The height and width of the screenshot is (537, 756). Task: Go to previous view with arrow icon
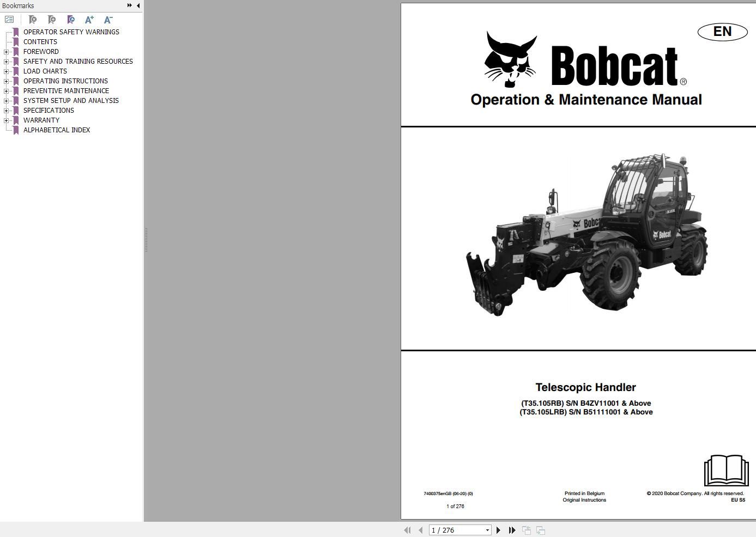point(527,529)
